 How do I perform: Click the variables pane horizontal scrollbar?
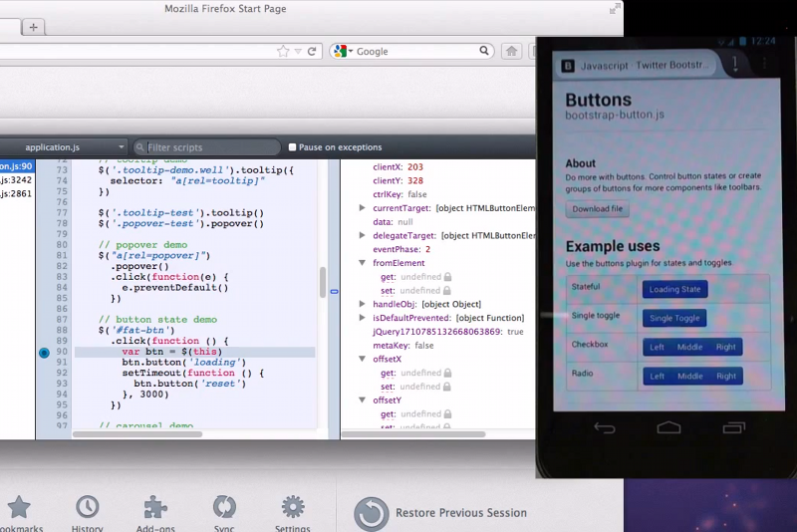click(413, 434)
